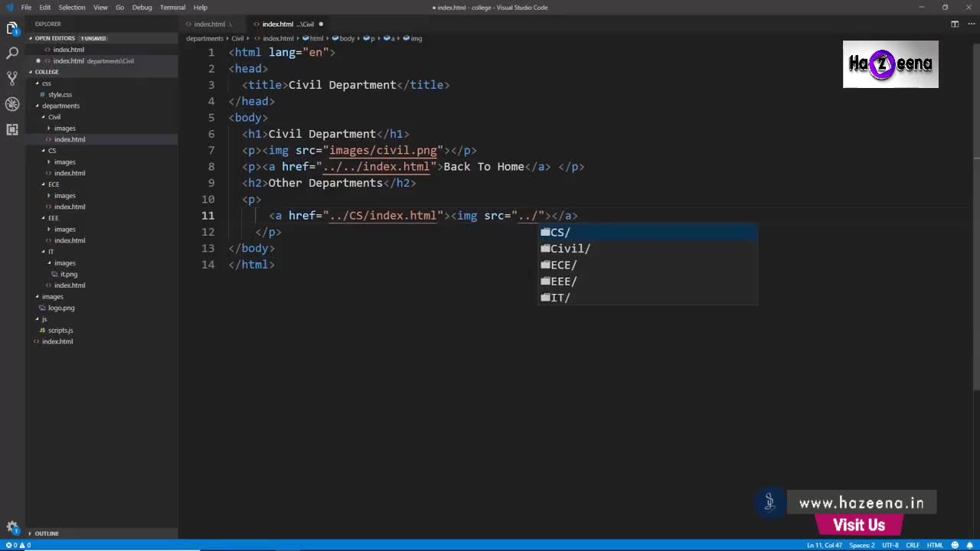Screen dimensions: 980x551
Task: Open the View menu
Action: [100, 7]
